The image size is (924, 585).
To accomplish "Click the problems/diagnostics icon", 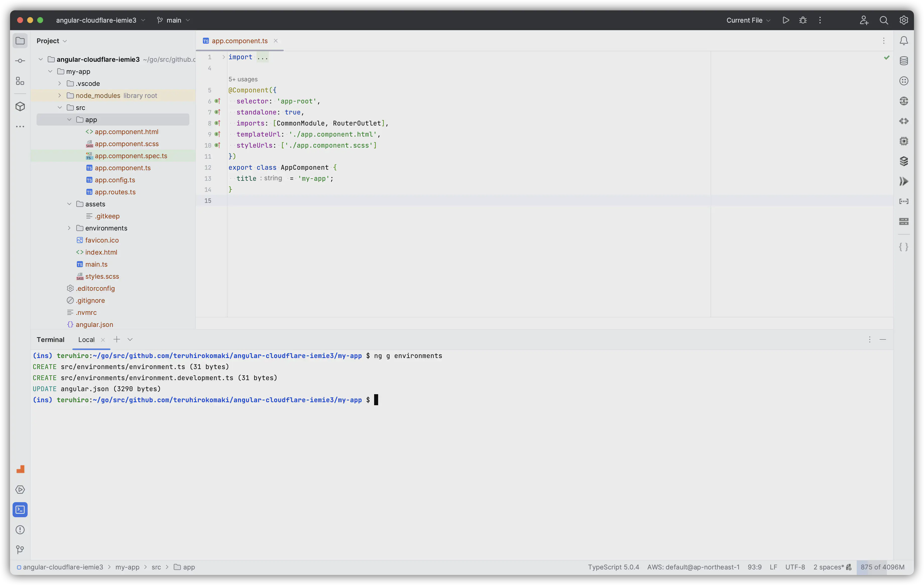I will (x=20, y=529).
